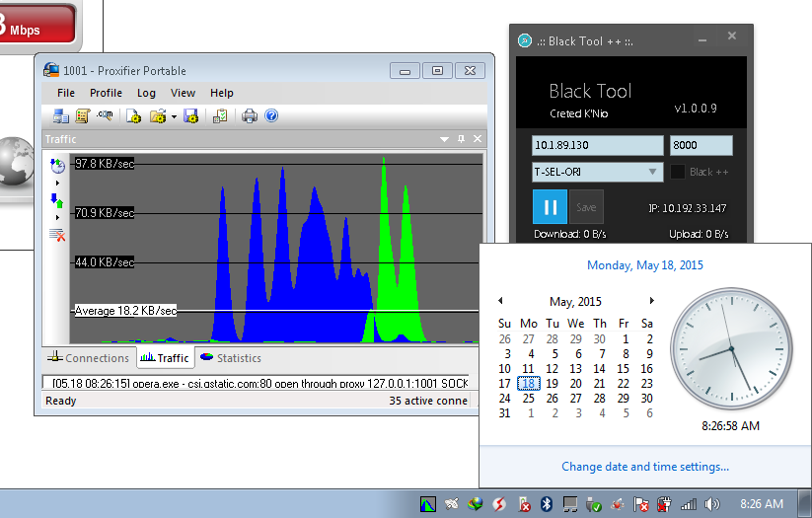812x518 pixels.
Task: Toggle the Black ++ checkbox
Action: [x=678, y=172]
